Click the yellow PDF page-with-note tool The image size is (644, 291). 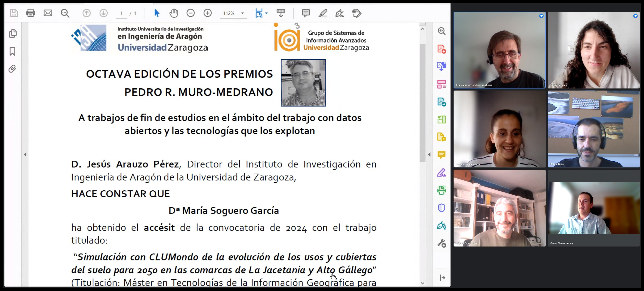pos(441,137)
